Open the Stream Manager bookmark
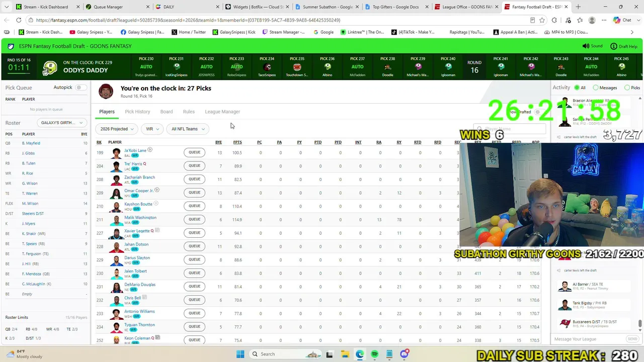 click(283, 32)
